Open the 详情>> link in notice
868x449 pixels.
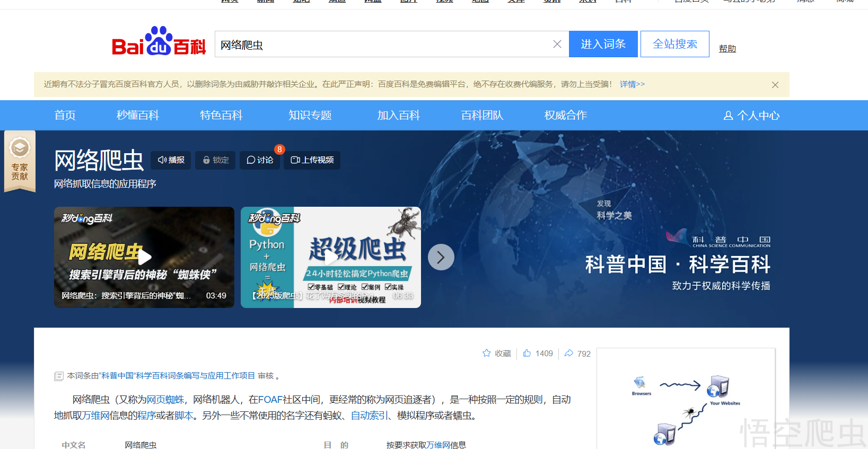pos(633,84)
